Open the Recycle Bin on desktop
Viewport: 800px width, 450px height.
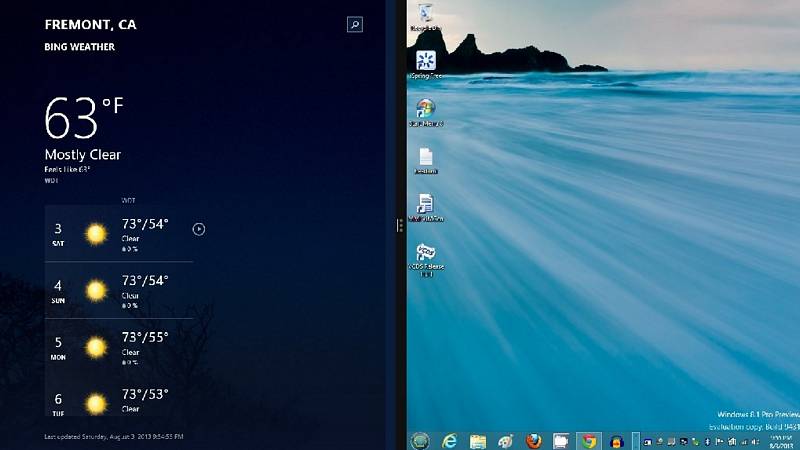pos(426,14)
